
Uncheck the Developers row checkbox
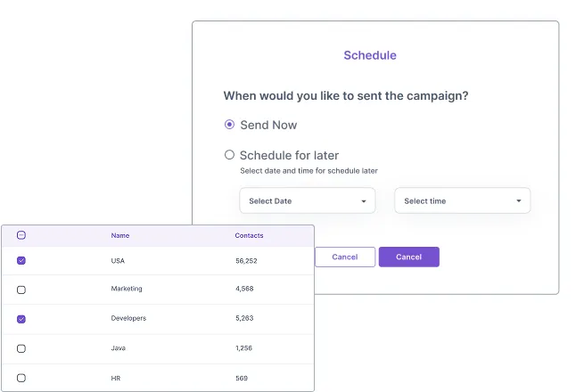[x=21, y=318]
